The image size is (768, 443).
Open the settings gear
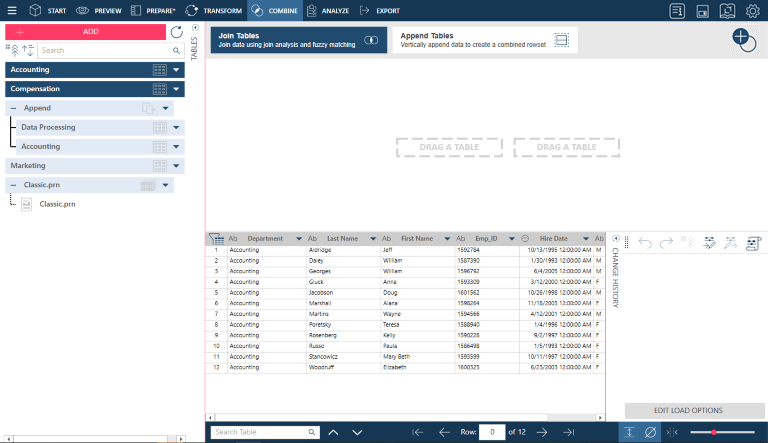point(752,11)
